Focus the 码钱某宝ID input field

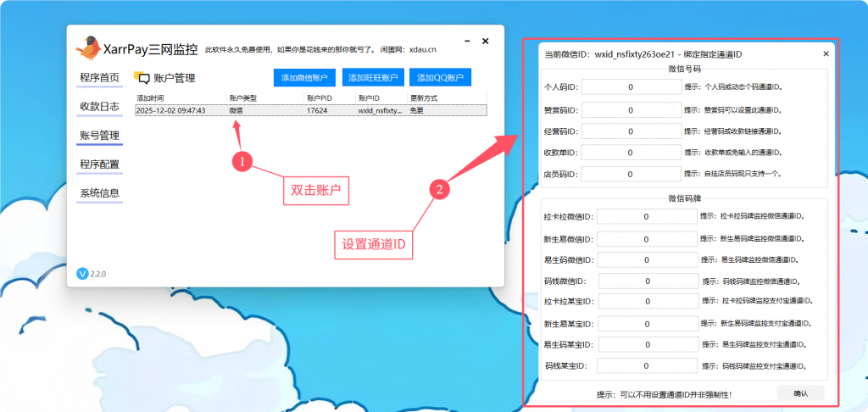[647, 366]
